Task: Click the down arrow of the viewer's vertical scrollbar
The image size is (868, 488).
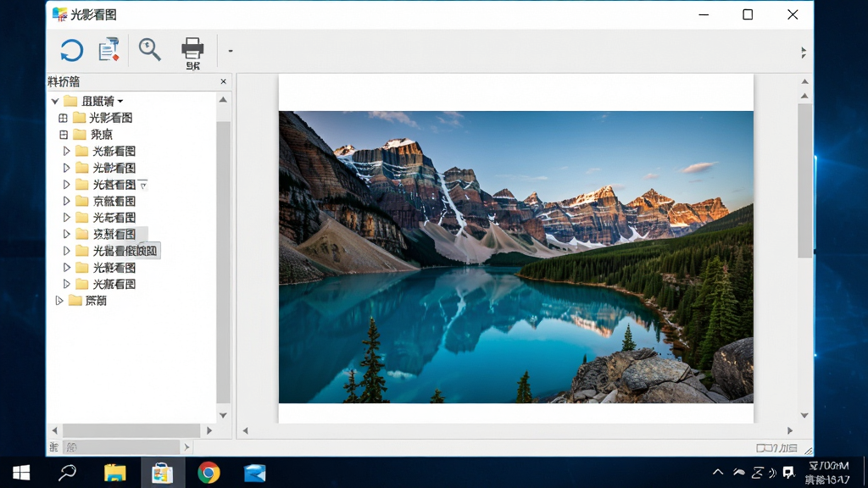Action: coord(805,415)
